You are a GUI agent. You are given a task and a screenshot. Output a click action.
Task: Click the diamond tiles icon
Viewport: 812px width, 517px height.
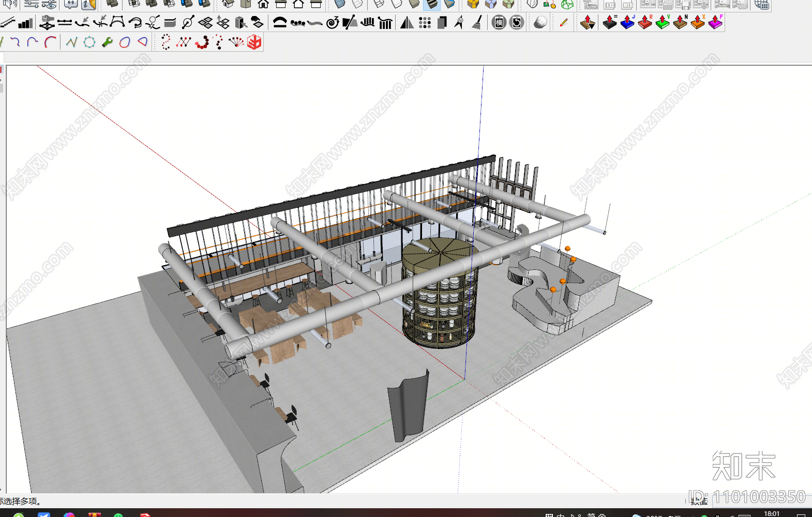pyautogui.click(x=205, y=22)
